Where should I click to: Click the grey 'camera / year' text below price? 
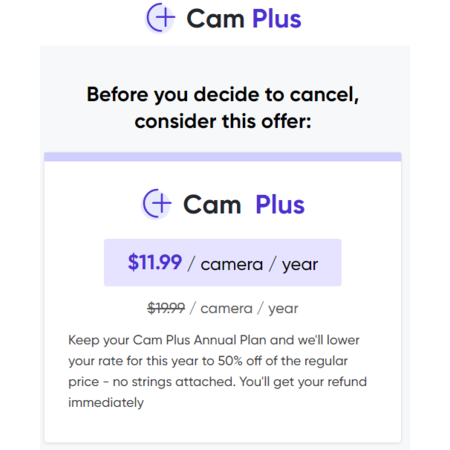(x=249, y=309)
